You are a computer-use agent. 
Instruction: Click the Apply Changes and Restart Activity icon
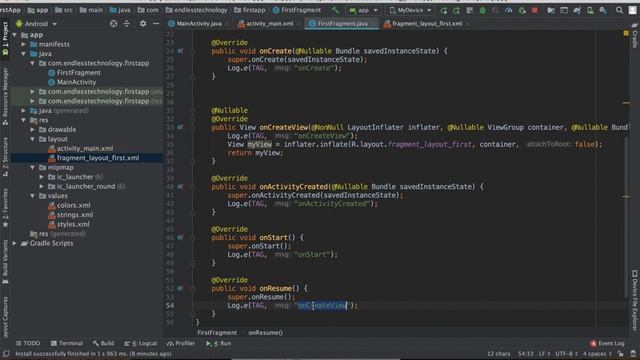(x=457, y=10)
